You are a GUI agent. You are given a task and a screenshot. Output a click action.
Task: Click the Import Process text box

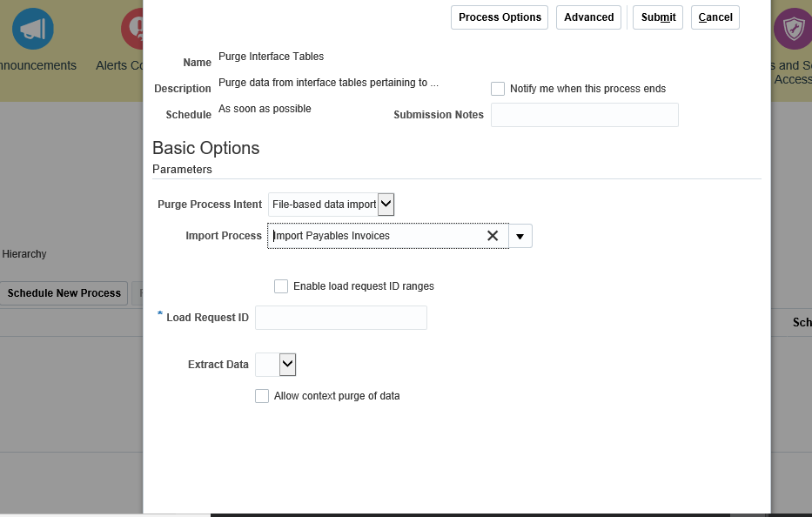tap(374, 236)
